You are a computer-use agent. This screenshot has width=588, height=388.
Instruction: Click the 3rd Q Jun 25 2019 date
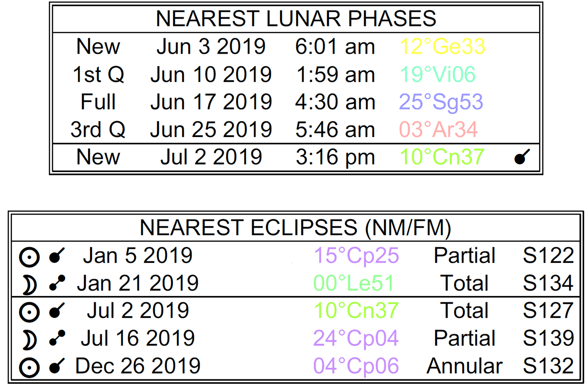point(211,130)
